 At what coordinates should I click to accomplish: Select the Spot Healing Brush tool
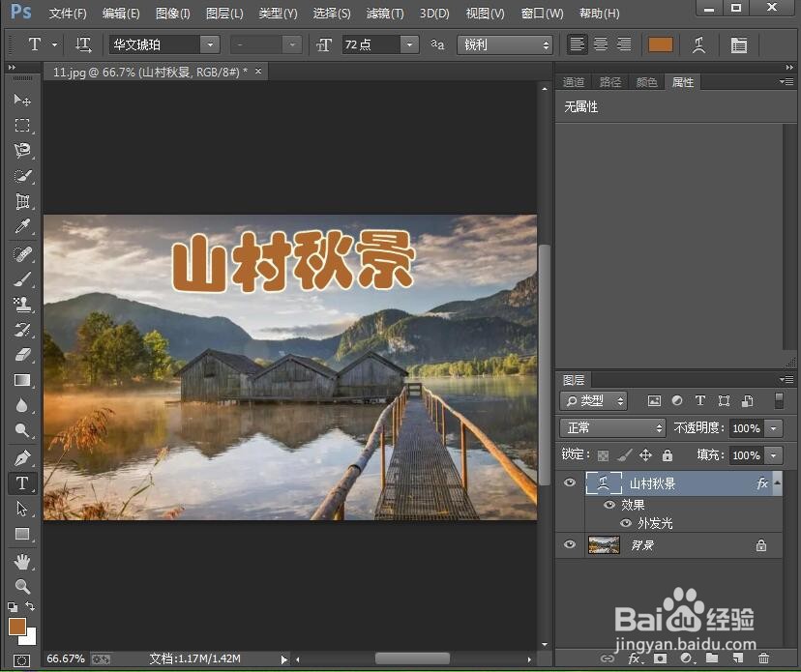(x=22, y=253)
